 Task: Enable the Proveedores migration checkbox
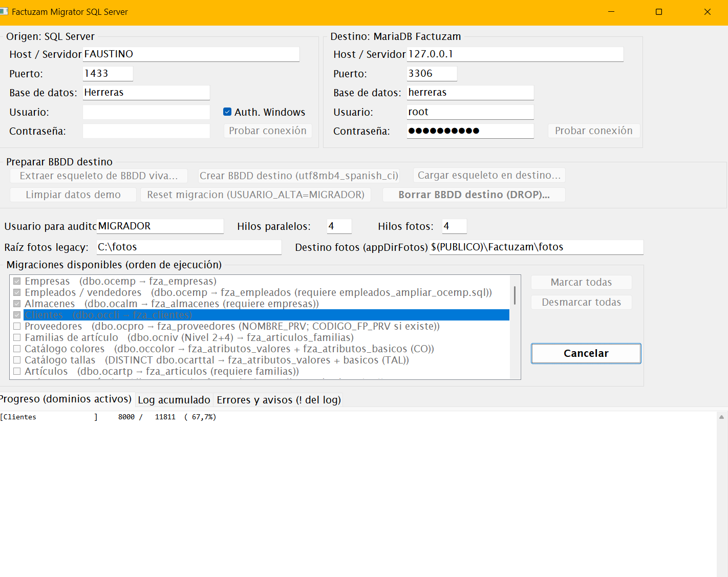pyautogui.click(x=17, y=326)
